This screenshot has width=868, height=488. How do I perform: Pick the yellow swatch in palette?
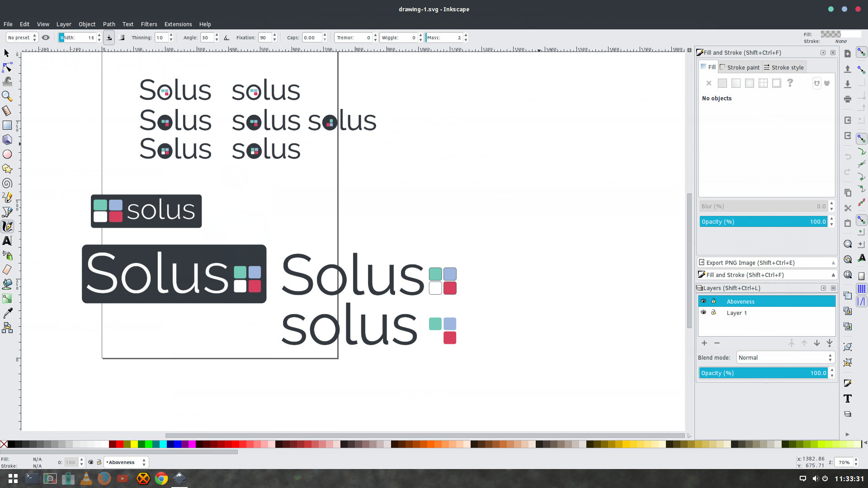(x=134, y=444)
